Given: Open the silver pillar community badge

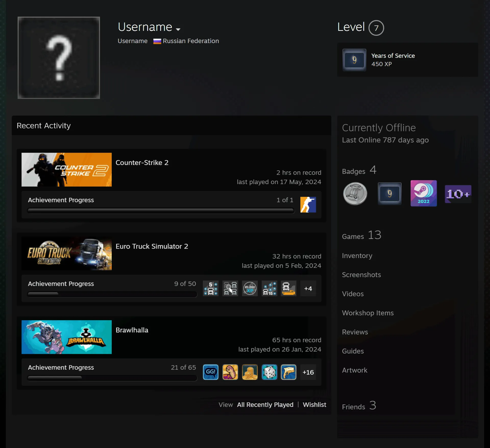Looking at the screenshot, I should click(x=355, y=194).
